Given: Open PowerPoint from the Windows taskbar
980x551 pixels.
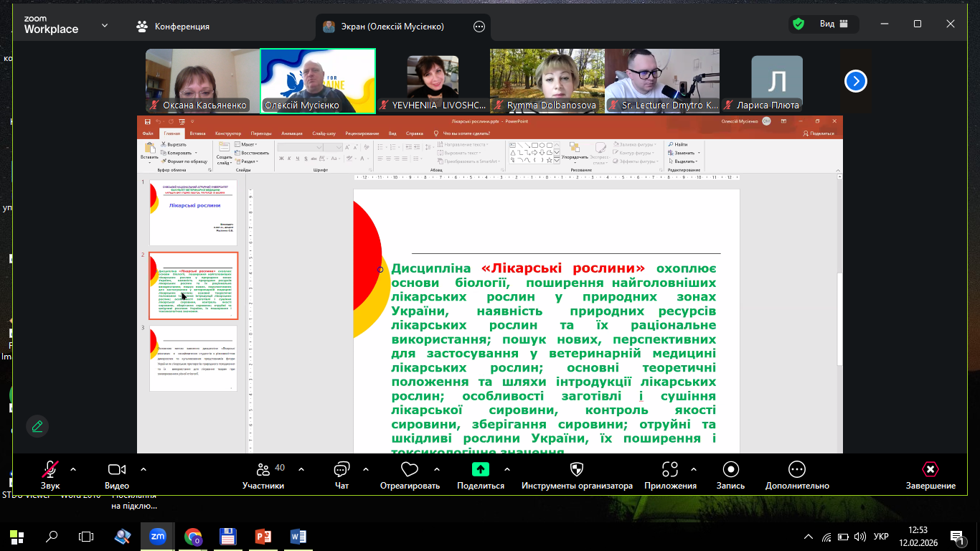Looking at the screenshot, I should [263, 536].
